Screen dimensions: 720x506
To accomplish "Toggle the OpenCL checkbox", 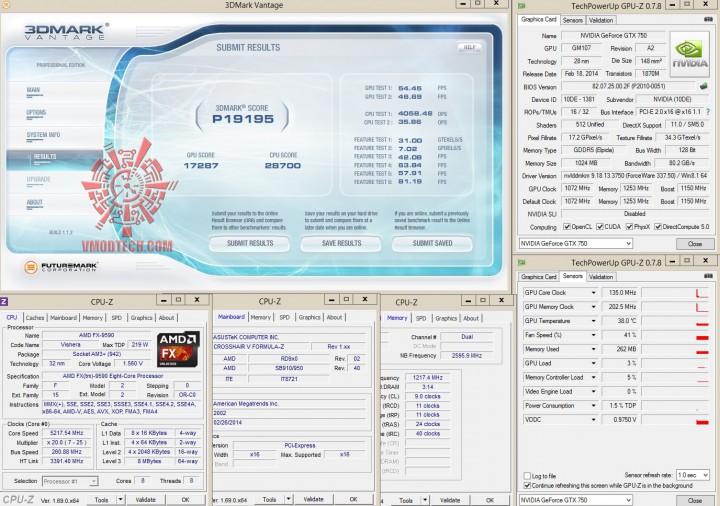I will (x=567, y=227).
